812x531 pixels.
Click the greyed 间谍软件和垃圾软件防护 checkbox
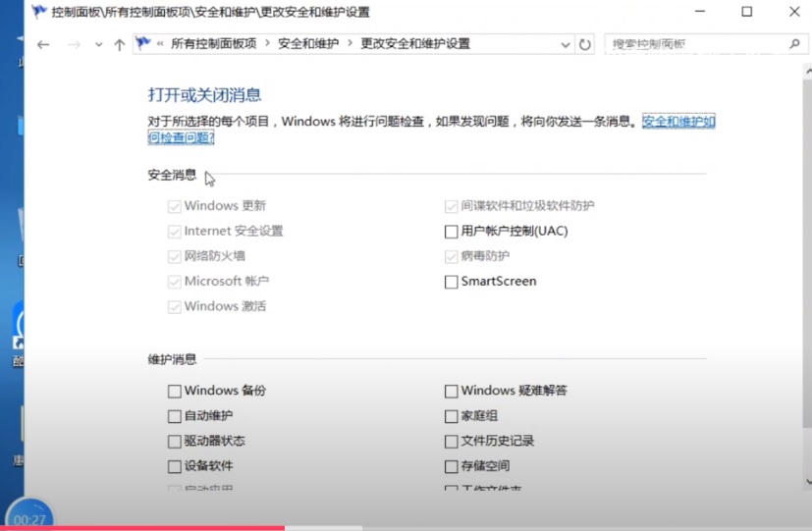click(451, 206)
